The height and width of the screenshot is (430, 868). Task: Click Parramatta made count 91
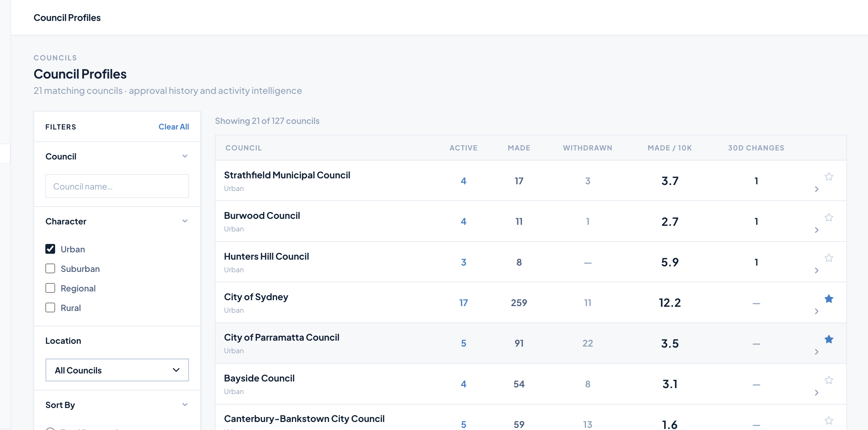tap(519, 343)
